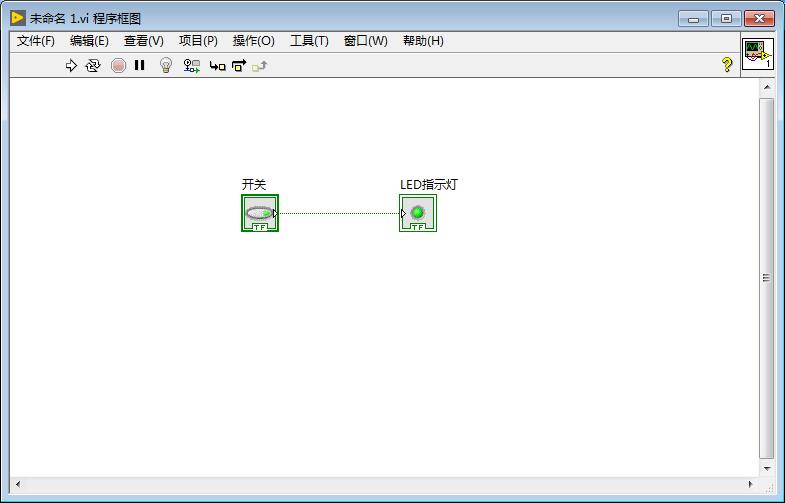Click the VI icon pane in the corner
Image resolution: width=785 pixels, height=503 pixels.
(757, 54)
